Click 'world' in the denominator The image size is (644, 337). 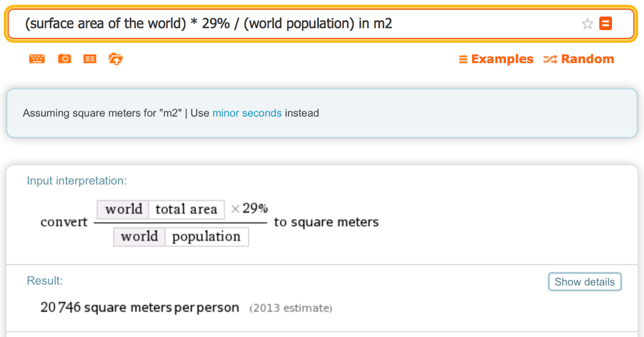[139, 236]
